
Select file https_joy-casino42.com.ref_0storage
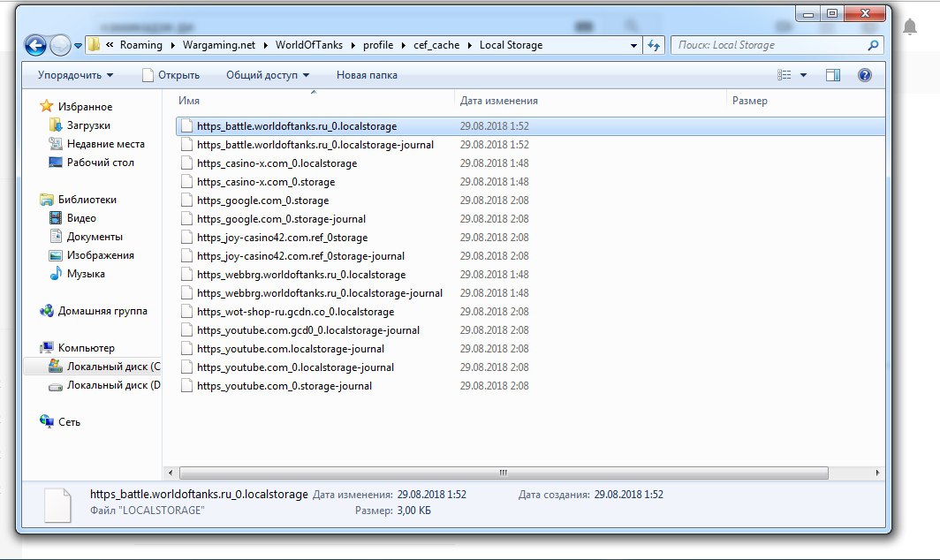(283, 238)
